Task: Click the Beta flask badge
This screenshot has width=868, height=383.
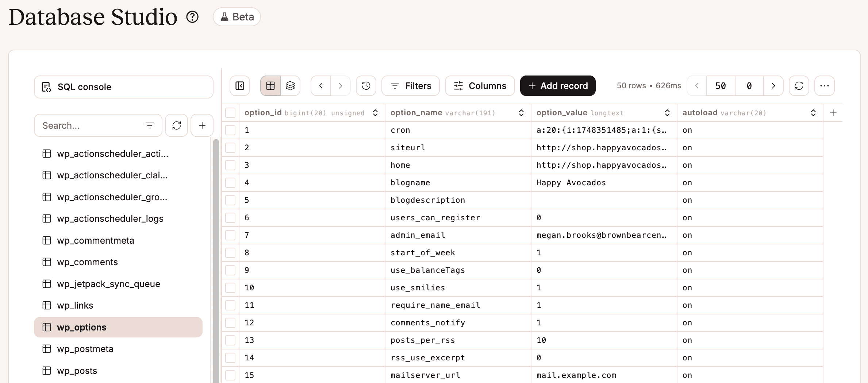Action: point(237,17)
